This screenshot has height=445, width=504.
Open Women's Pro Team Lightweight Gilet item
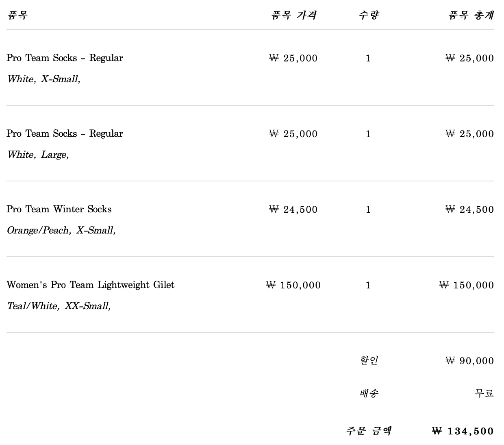(x=90, y=285)
